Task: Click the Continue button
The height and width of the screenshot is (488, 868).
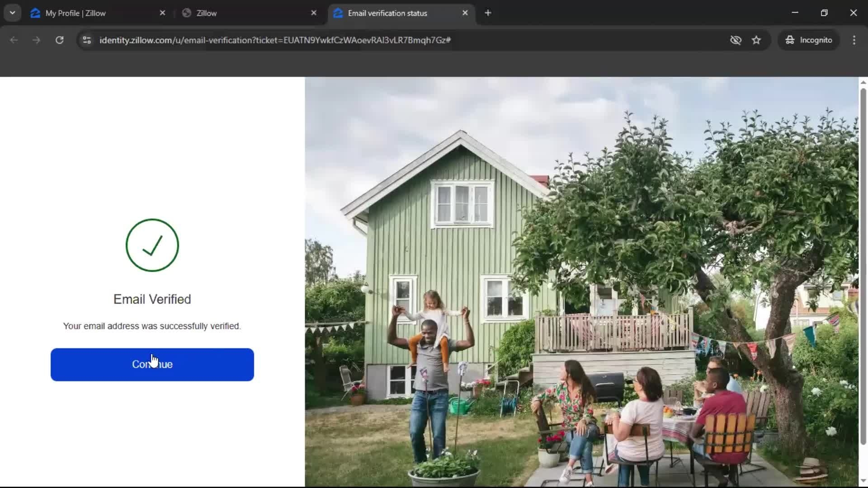Action: tap(152, 365)
